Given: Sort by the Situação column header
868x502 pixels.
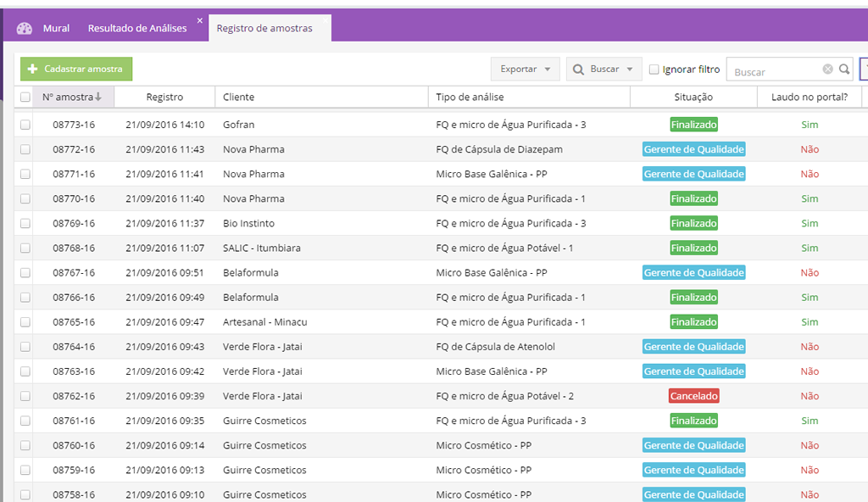Looking at the screenshot, I should 693,97.
